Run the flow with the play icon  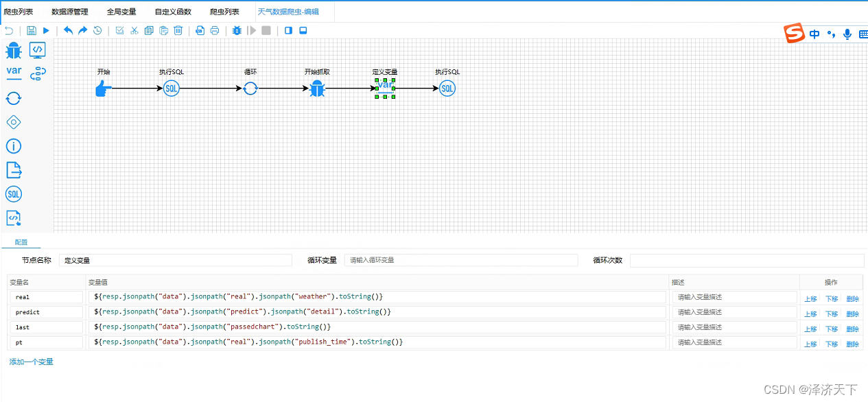tap(46, 31)
